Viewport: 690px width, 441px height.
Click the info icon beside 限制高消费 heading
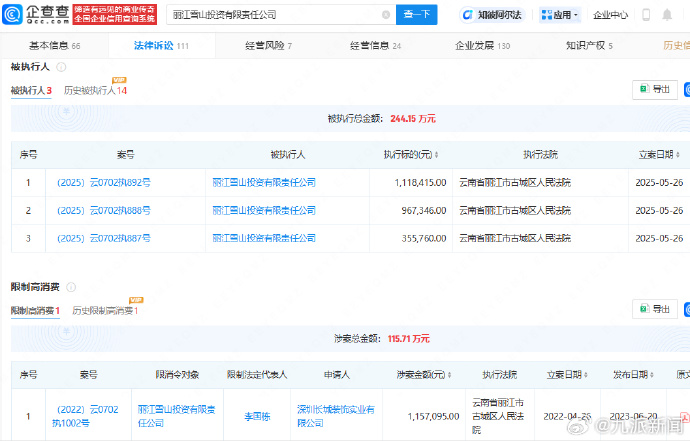pyautogui.click(x=73, y=288)
